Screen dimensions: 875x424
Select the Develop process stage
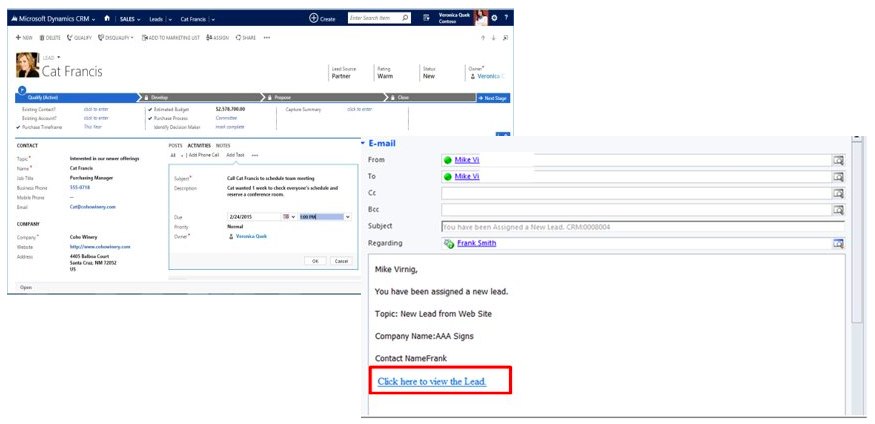coord(201,98)
